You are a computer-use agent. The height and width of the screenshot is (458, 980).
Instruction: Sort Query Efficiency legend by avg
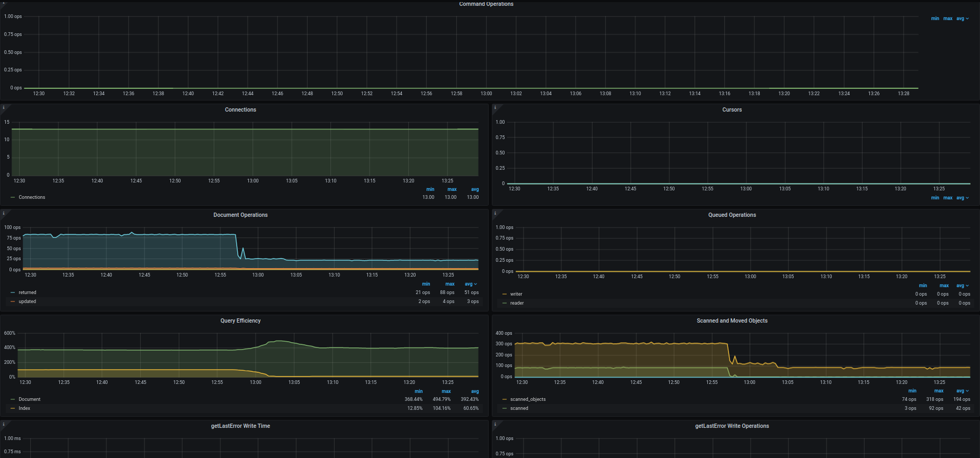(x=475, y=391)
